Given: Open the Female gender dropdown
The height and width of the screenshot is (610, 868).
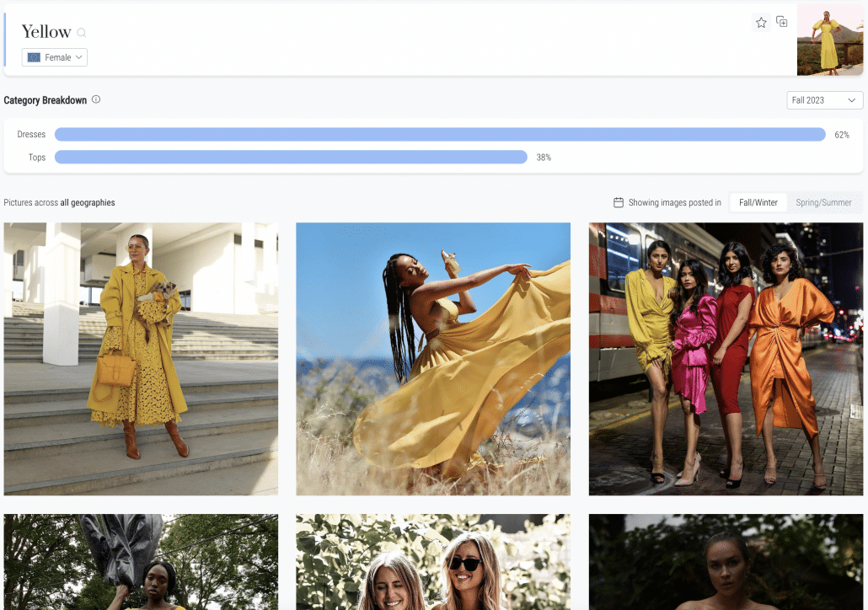Looking at the screenshot, I should (54, 57).
